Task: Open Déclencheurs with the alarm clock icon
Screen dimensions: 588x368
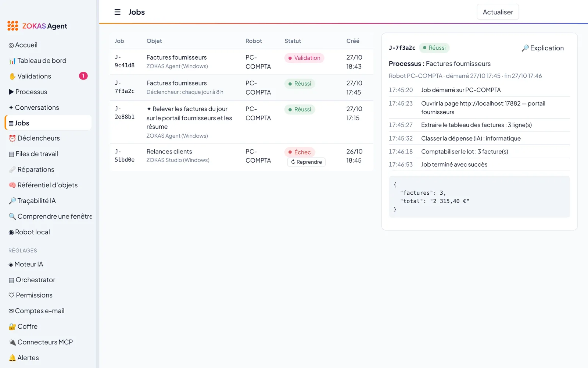Action: (x=48, y=138)
